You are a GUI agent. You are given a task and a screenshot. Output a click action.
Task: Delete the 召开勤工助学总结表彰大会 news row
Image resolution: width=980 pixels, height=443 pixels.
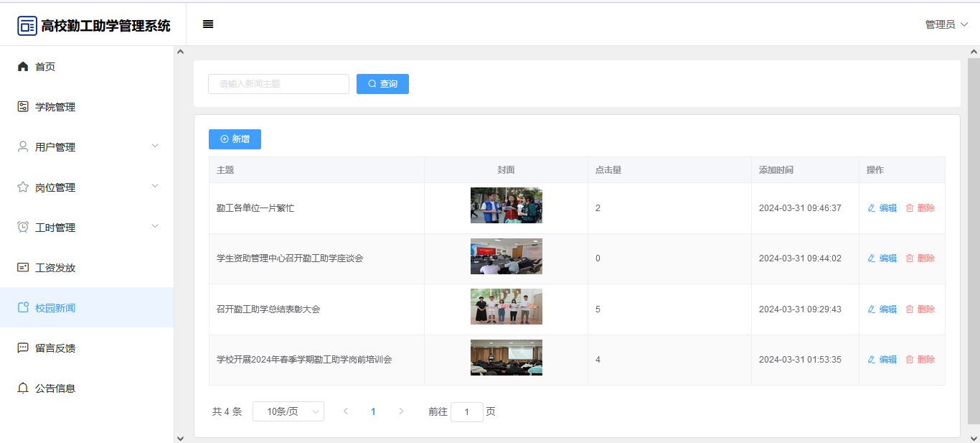pos(920,309)
